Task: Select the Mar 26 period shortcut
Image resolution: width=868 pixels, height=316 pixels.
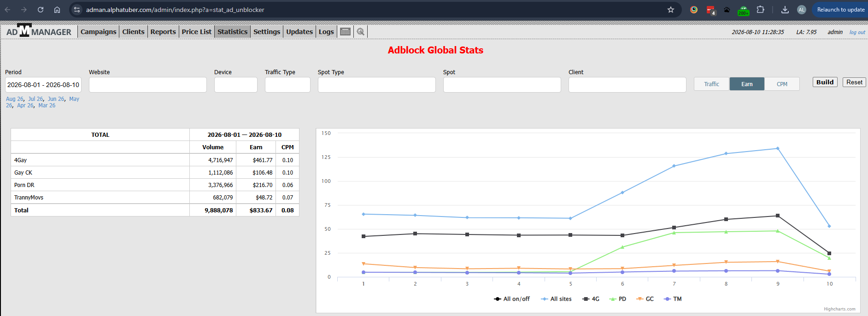Action: tap(47, 105)
